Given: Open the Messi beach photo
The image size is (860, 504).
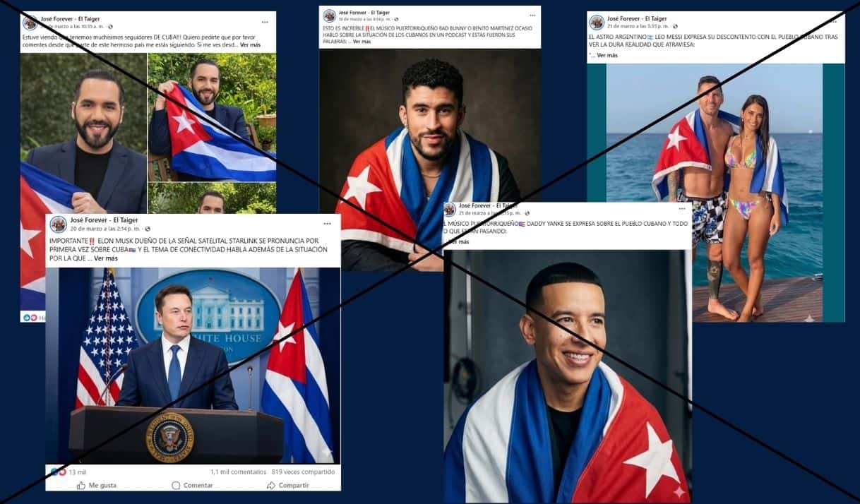Looking at the screenshot, I should (715, 192).
